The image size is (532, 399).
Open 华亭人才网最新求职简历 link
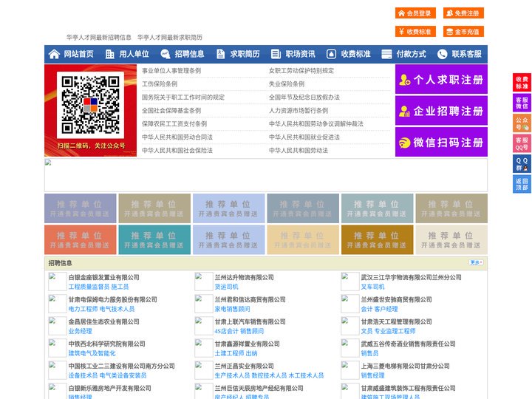tap(170, 38)
